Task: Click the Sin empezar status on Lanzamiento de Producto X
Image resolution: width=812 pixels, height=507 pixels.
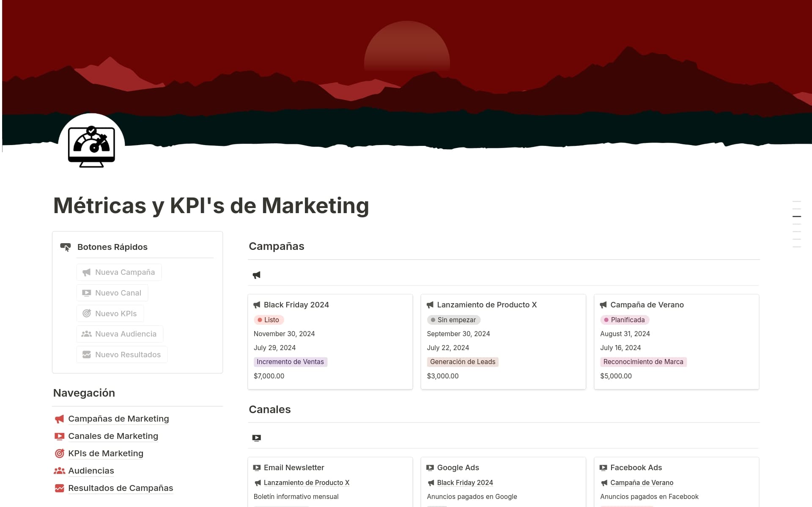Action: (453, 320)
